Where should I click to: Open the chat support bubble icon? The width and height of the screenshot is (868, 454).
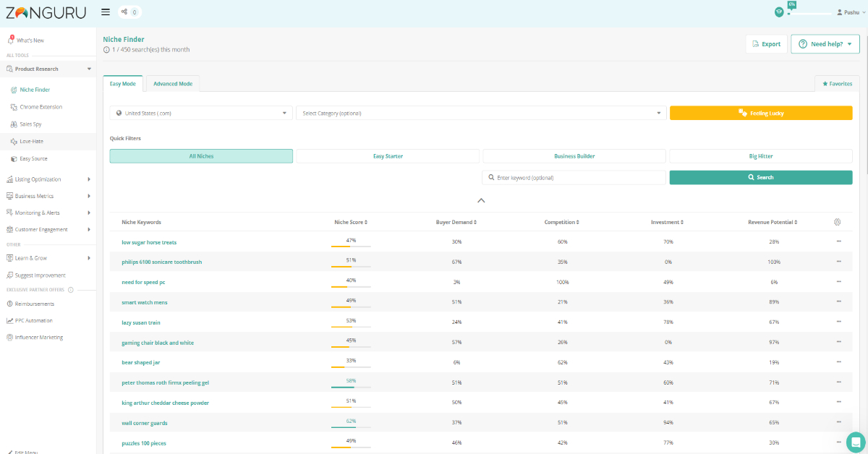(x=856, y=442)
